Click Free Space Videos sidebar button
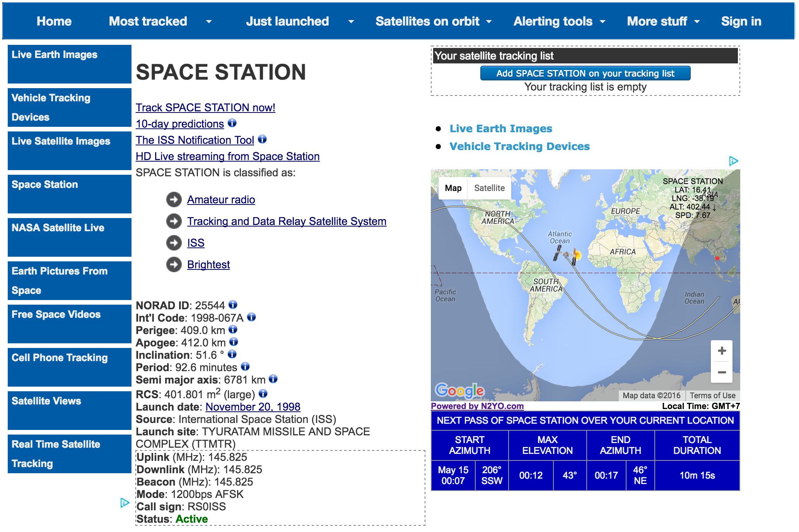The image size is (799, 532). tap(70, 324)
